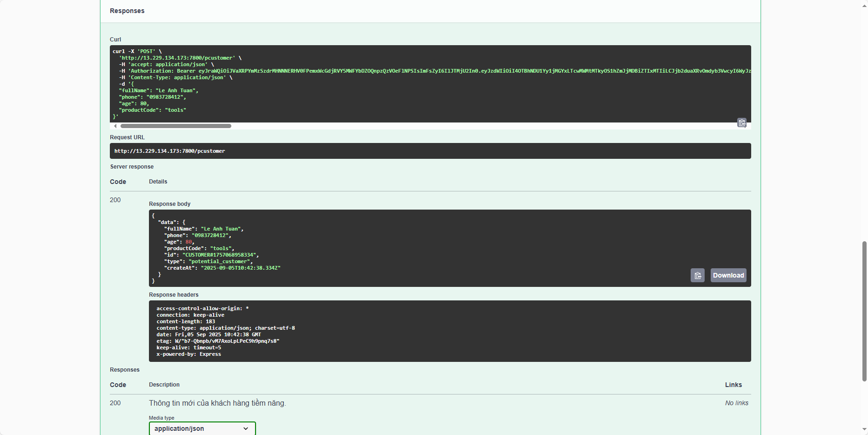Click the Vietnamese 200 response description
The image size is (868, 435).
(x=217, y=403)
